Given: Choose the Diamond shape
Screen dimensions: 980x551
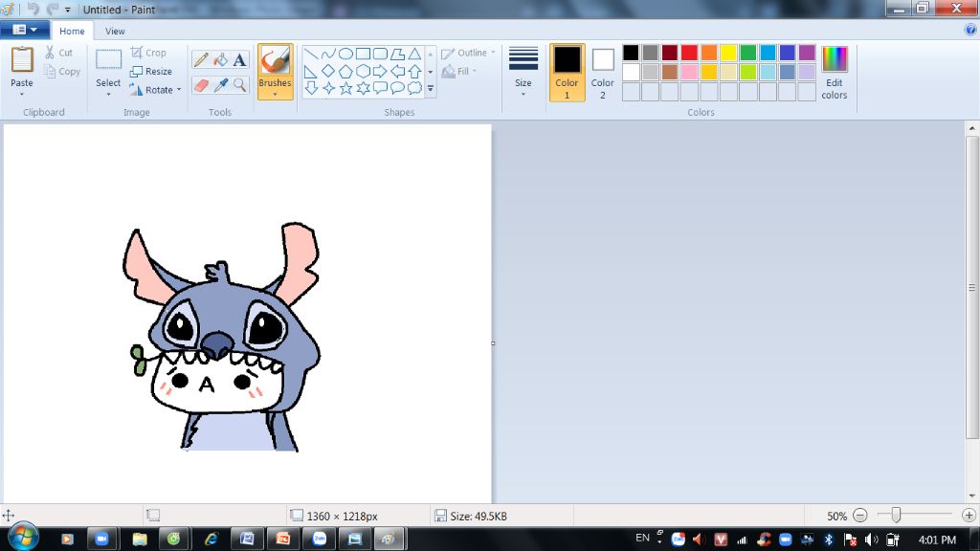Looking at the screenshot, I should [x=328, y=71].
